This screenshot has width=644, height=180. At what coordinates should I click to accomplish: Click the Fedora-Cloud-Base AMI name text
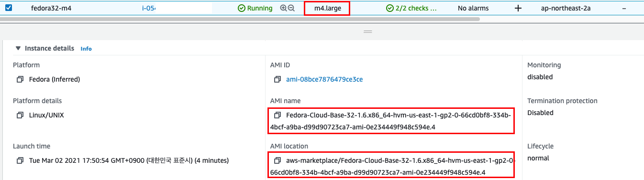click(391, 121)
